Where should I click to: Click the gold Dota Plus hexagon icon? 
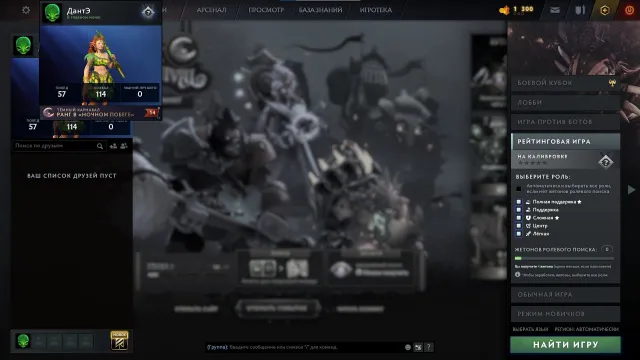pos(604,10)
